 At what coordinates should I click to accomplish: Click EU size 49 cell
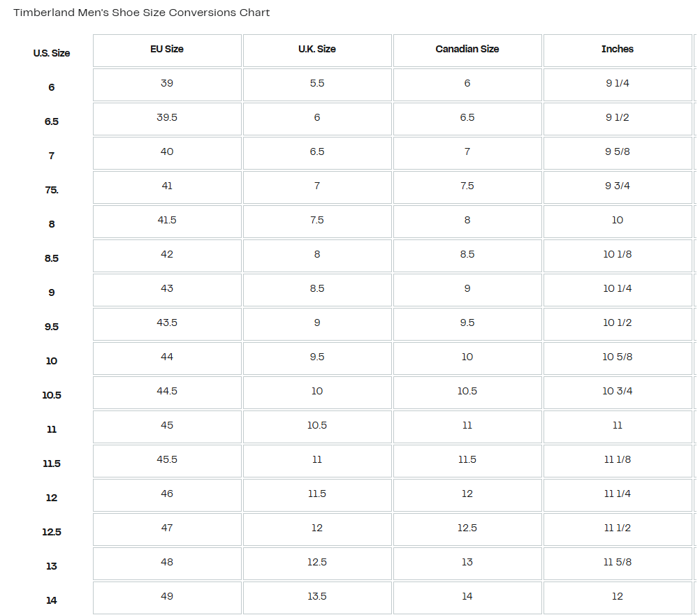(167, 597)
